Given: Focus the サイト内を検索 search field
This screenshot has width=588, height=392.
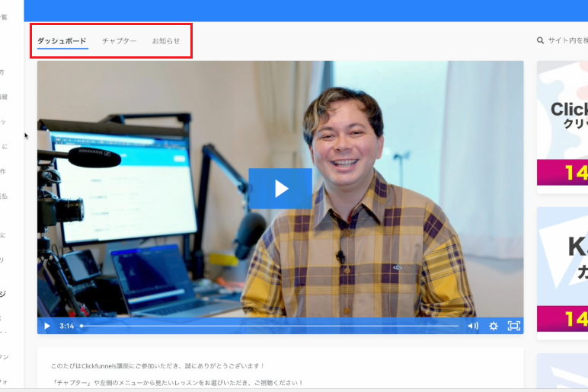Looking at the screenshot, I should 567,40.
